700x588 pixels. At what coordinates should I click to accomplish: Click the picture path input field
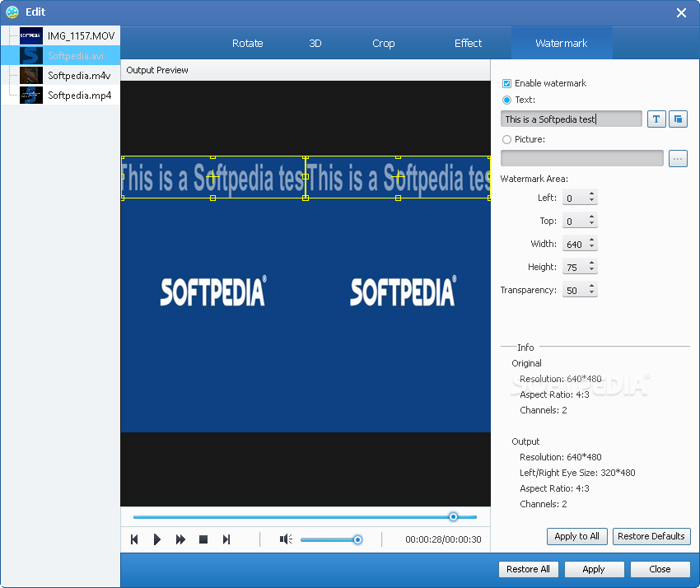pyautogui.click(x=581, y=158)
